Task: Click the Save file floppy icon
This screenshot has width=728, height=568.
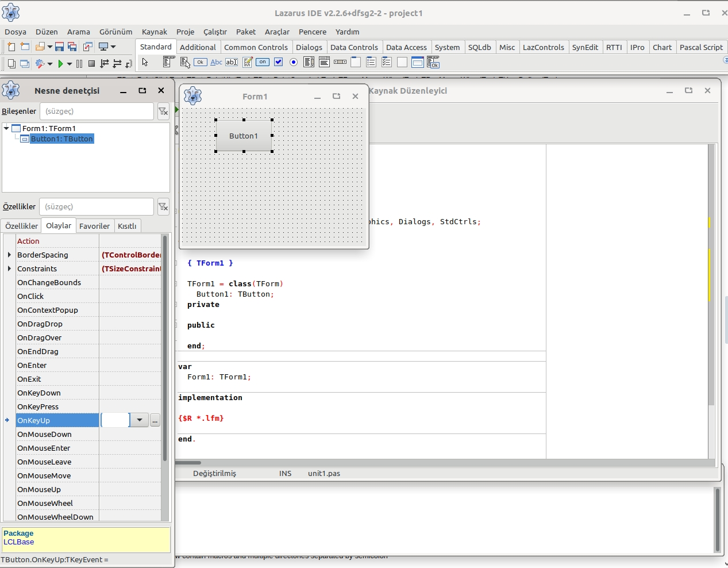Action: click(x=59, y=47)
